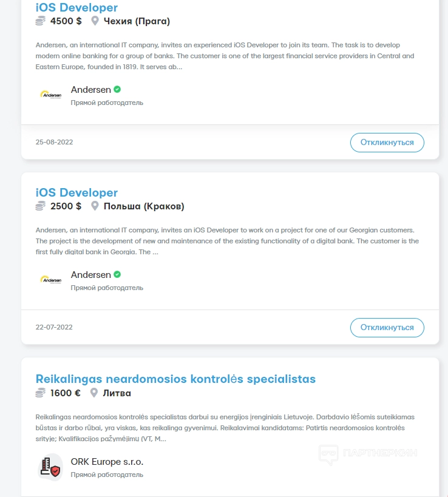This screenshot has height=497, width=448.
Task: Click the coins salary icon next to 4500 $
Action: [41, 21]
